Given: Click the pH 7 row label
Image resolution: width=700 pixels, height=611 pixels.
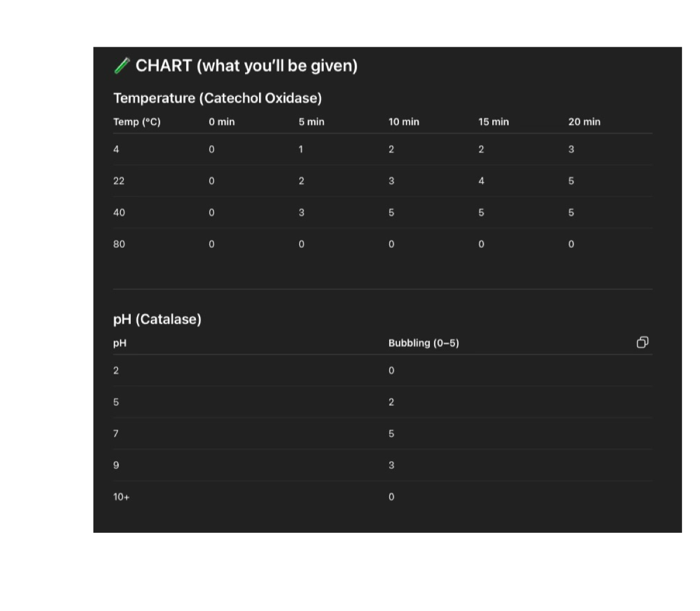Looking at the screenshot, I should pyautogui.click(x=116, y=434).
